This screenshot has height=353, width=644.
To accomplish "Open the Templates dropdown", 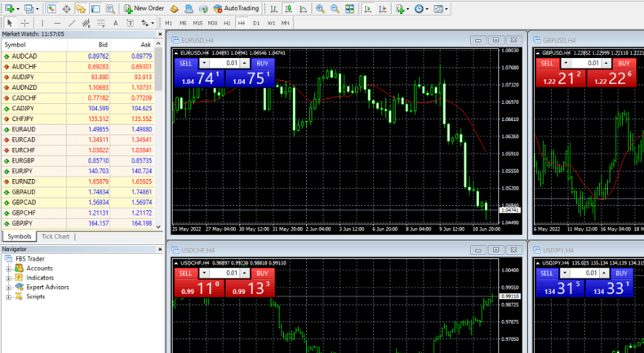I will [x=441, y=8].
